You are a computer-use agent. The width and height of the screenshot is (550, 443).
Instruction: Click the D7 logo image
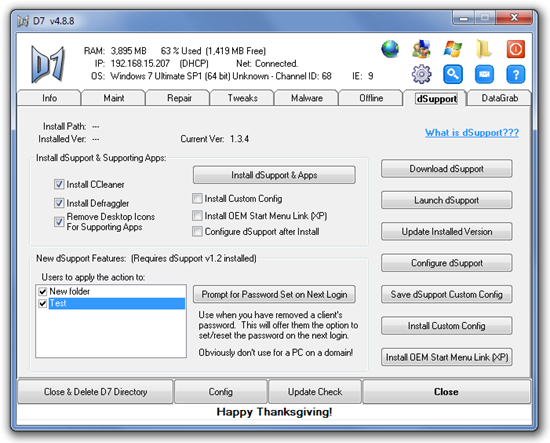(x=48, y=64)
